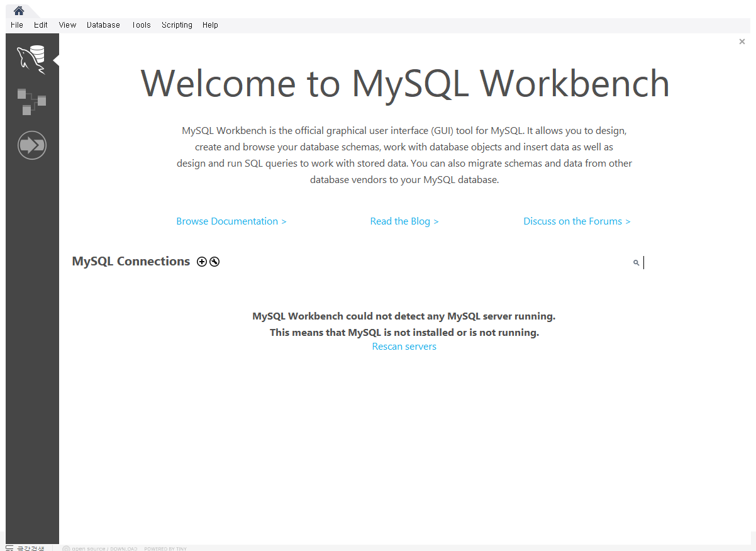Image resolution: width=756 pixels, height=551 pixels.
Task: Follow the Read the Blog link
Action: [x=404, y=221]
